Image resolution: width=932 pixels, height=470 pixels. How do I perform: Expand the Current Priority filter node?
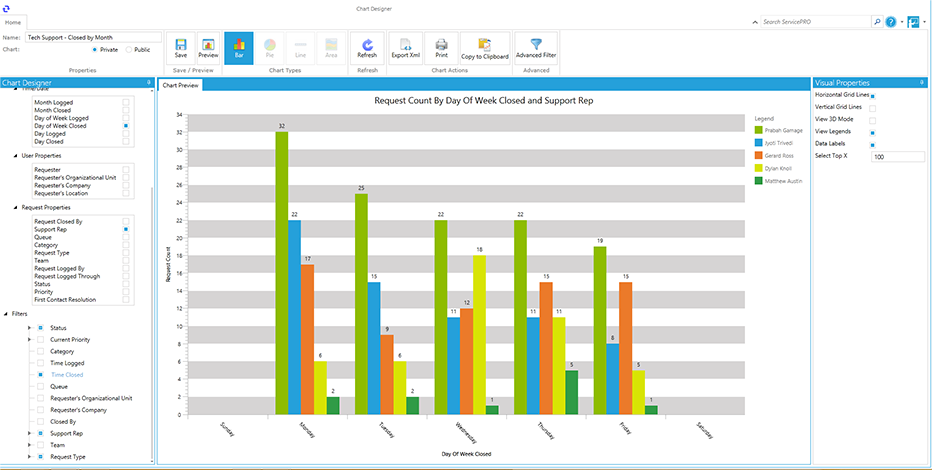[29, 339]
